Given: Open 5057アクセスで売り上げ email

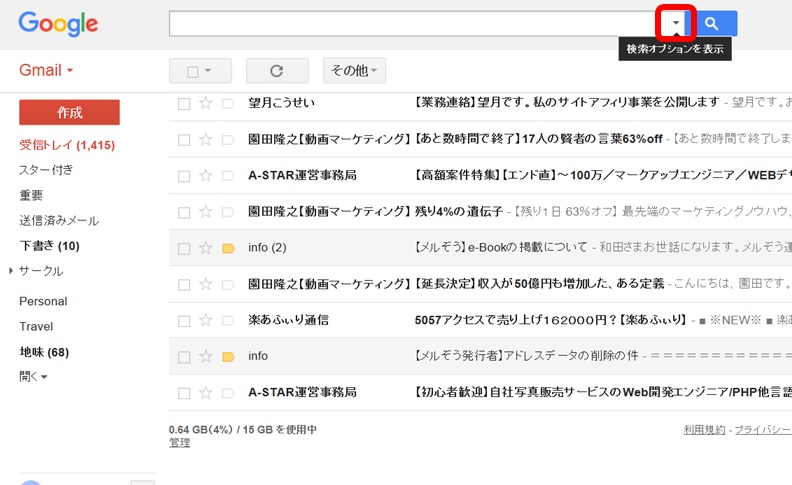Looking at the screenshot, I should [x=550, y=320].
